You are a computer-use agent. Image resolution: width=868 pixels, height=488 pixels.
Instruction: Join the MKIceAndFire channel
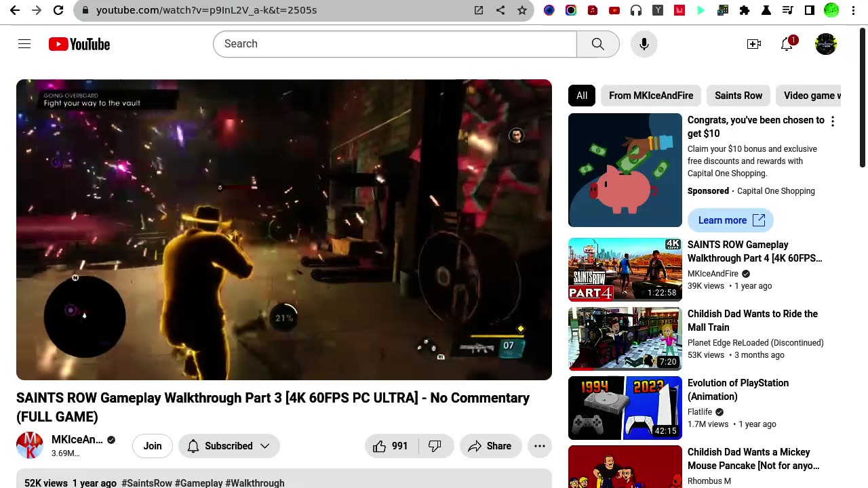153,446
